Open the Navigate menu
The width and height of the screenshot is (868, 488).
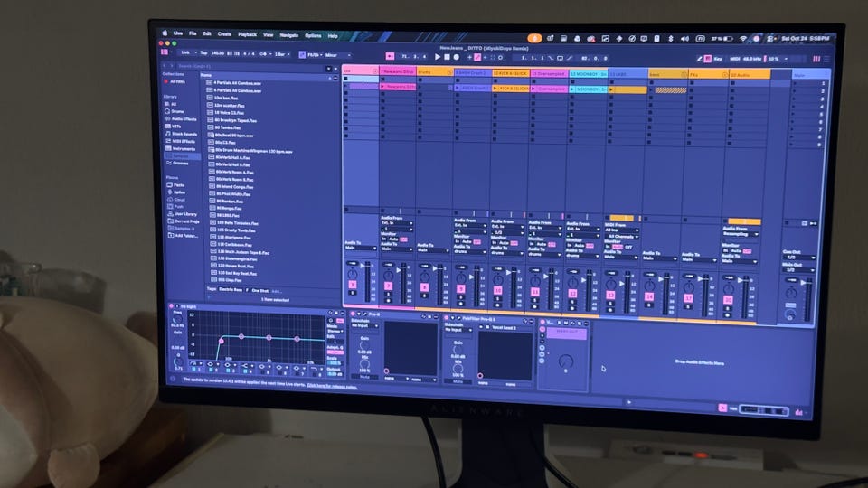click(x=289, y=35)
